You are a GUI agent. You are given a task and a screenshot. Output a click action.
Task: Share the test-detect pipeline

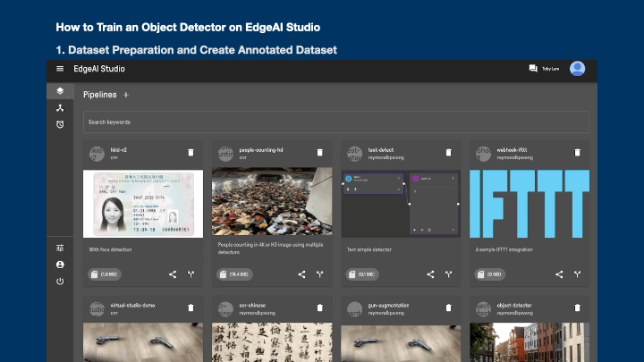[430, 274]
